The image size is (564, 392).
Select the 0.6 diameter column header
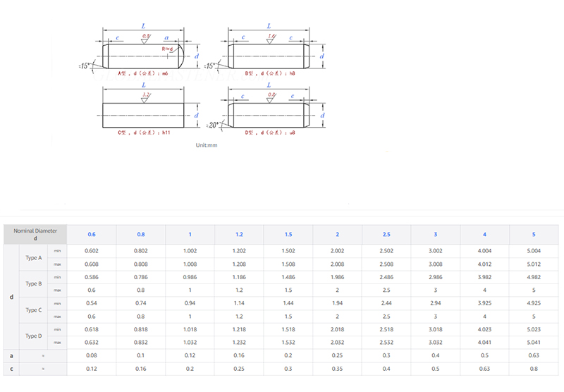click(91, 235)
